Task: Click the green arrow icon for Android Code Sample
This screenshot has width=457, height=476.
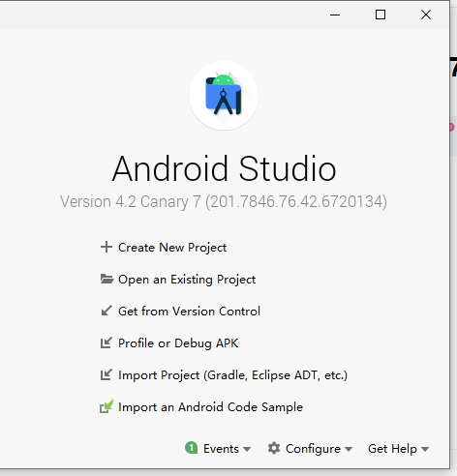Action: 107,406
